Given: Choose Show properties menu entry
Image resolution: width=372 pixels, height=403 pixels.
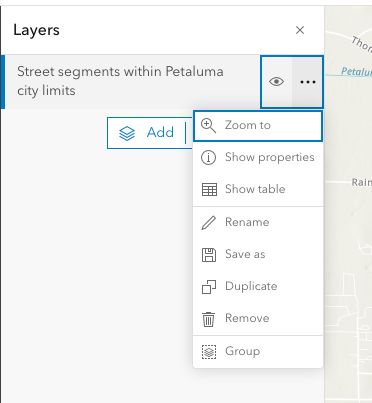Looking at the screenshot, I should 258,157.
